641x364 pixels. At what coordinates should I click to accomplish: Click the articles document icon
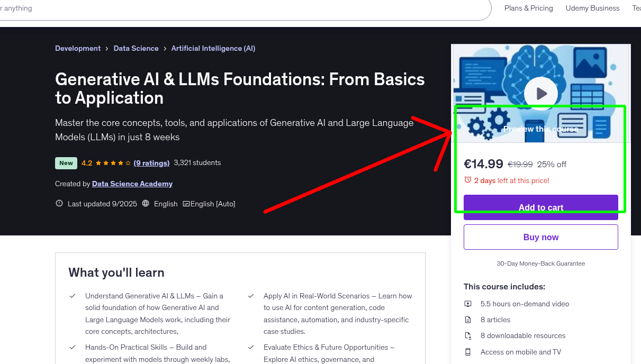point(468,320)
